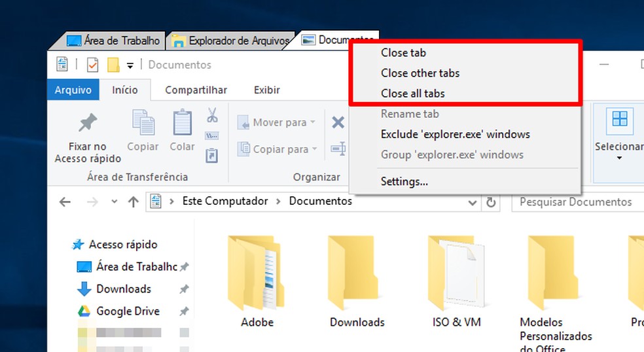Viewport: 644px width, 352px height.
Task: Click the copy path icon in ribbon
Action: (x=212, y=136)
